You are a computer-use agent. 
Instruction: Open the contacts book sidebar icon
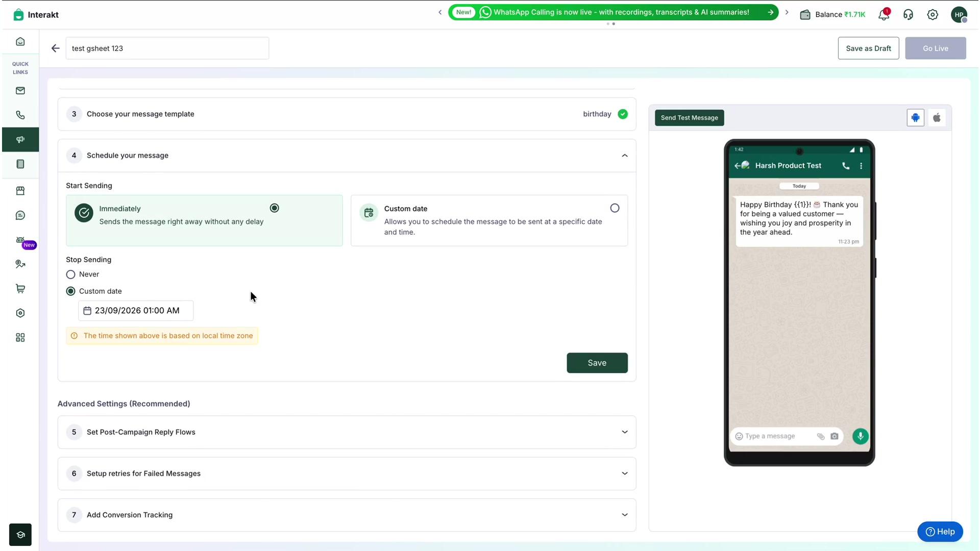[x=20, y=164]
